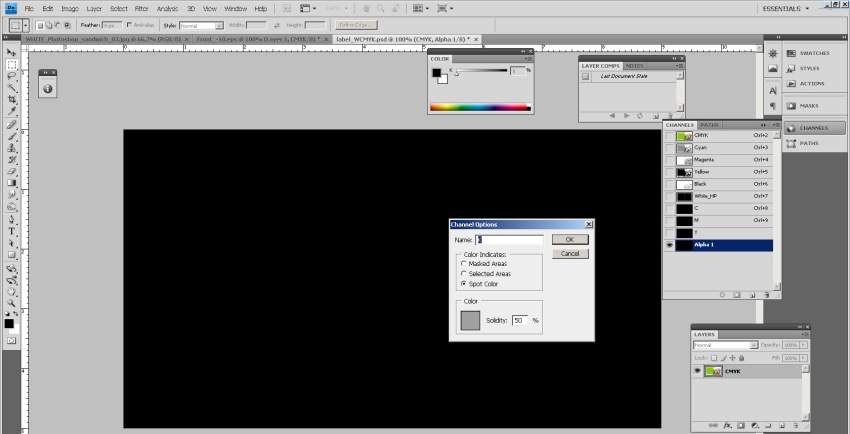The height and width of the screenshot is (434, 850).
Task: Select the Magic Wand tool
Action: pyautogui.click(x=11, y=88)
